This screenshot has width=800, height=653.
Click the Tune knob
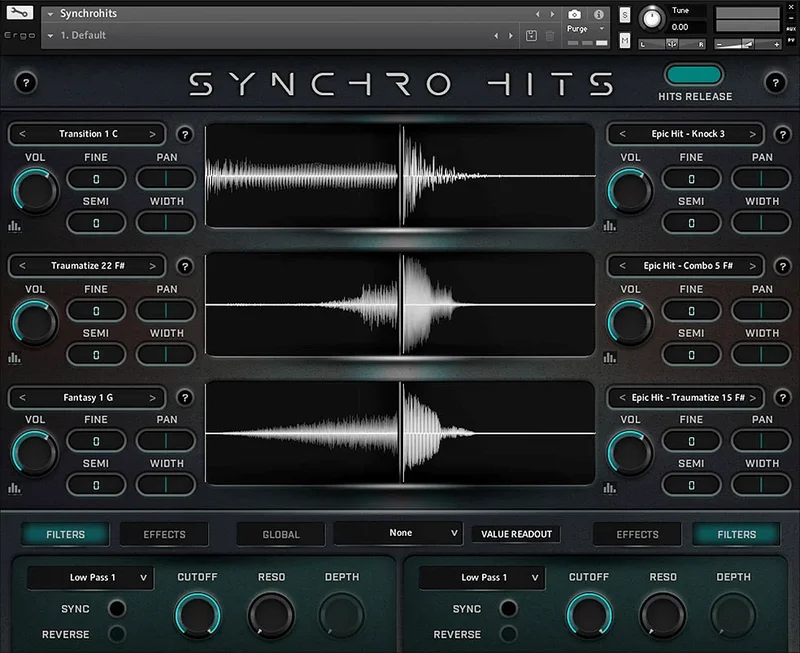point(651,18)
